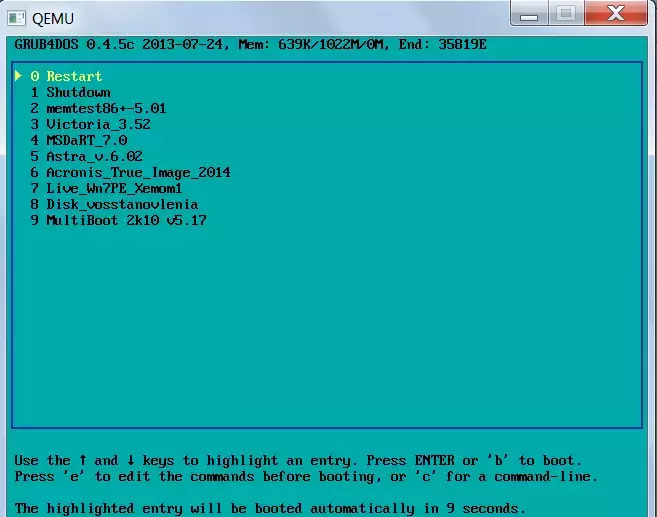Image resolution: width=657 pixels, height=517 pixels.
Task: Select Disk_vosstanovlenia entry
Action: click(x=114, y=204)
